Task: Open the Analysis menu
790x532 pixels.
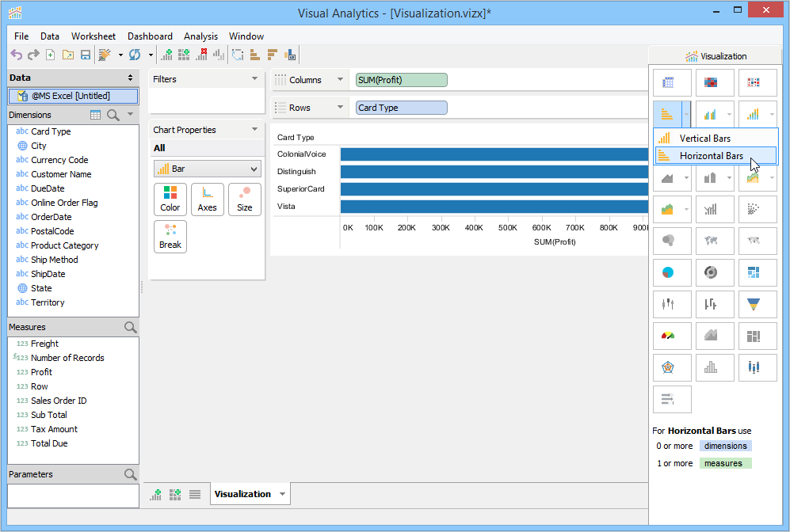Action: click(x=200, y=36)
